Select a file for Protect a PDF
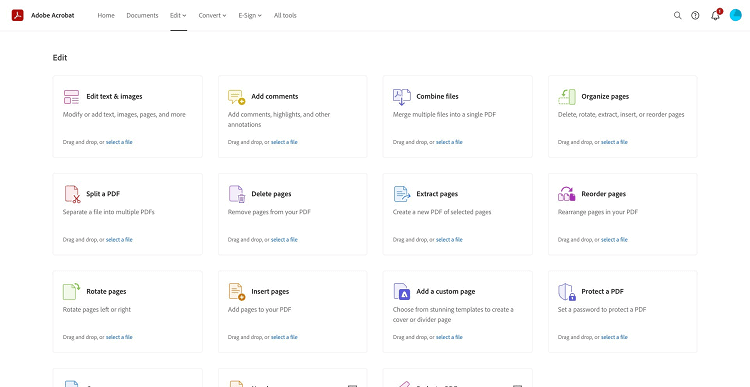The height and width of the screenshot is (387, 750). pyautogui.click(x=614, y=337)
